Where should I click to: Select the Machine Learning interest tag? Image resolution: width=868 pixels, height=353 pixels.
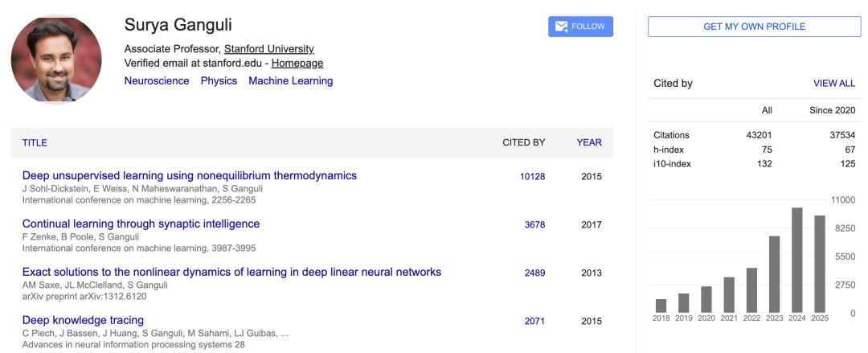[x=290, y=80]
